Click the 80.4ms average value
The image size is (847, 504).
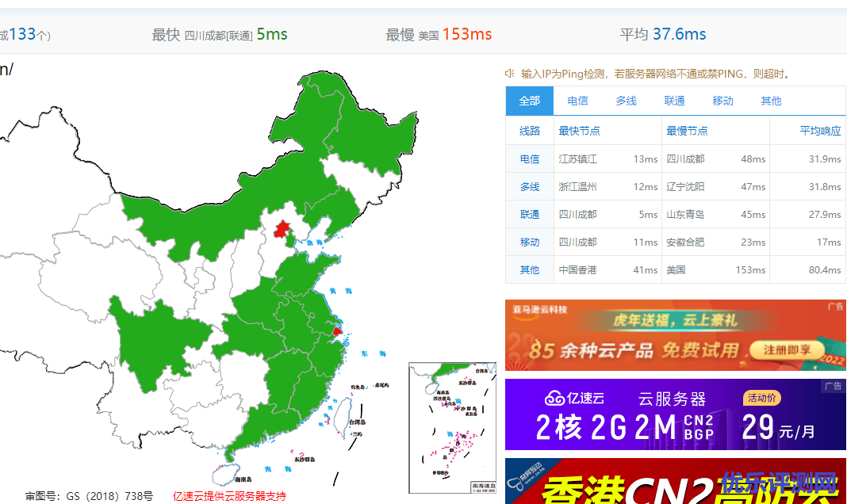click(824, 269)
